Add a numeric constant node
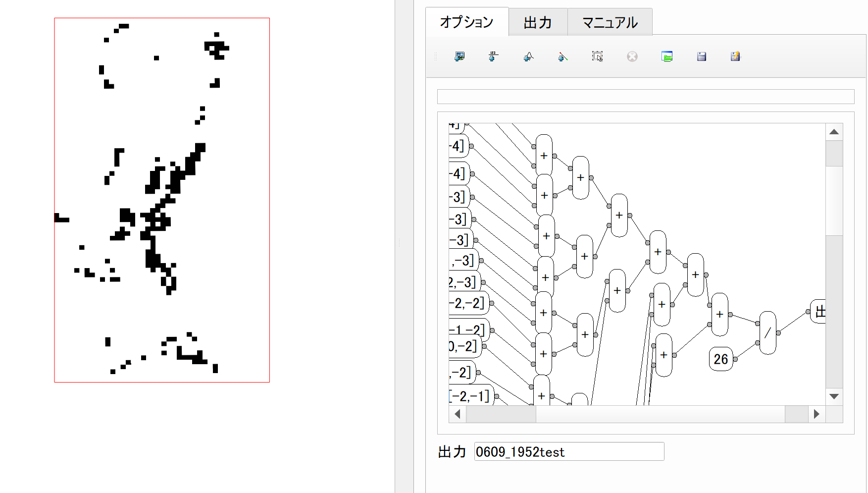The image size is (868, 493). click(x=492, y=56)
